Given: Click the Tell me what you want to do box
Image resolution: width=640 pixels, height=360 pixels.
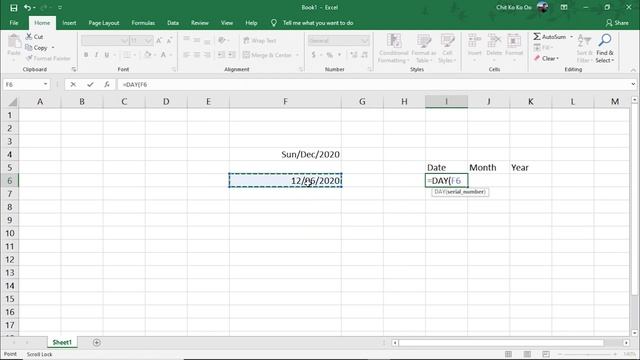Looking at the screenshot, I should (x=318, y=23).
